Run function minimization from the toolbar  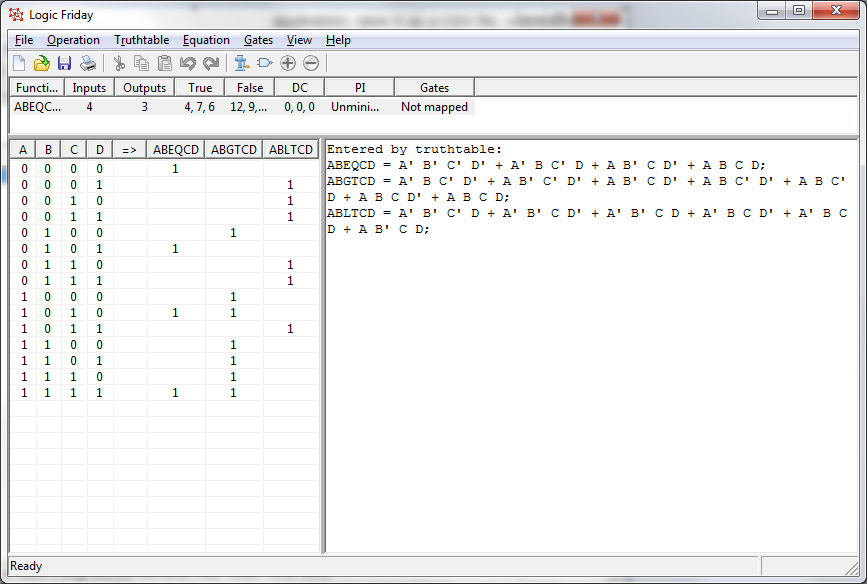click(x=240, y=62)
